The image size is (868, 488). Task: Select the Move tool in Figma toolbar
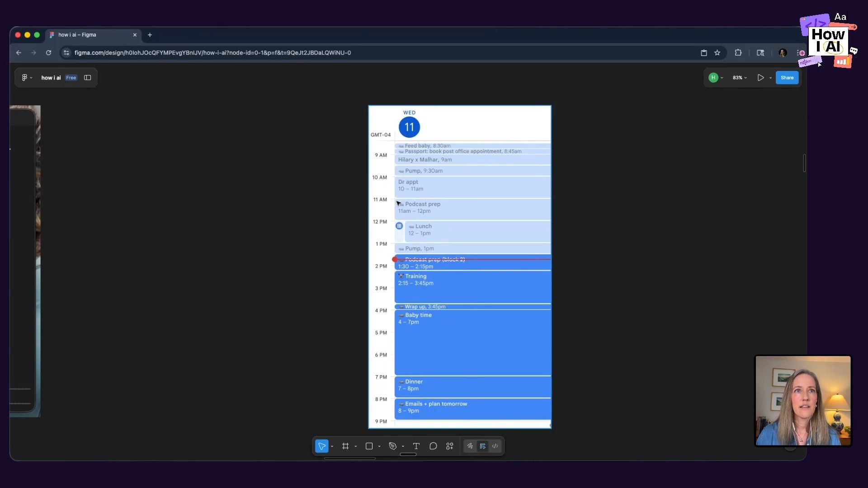321,446
